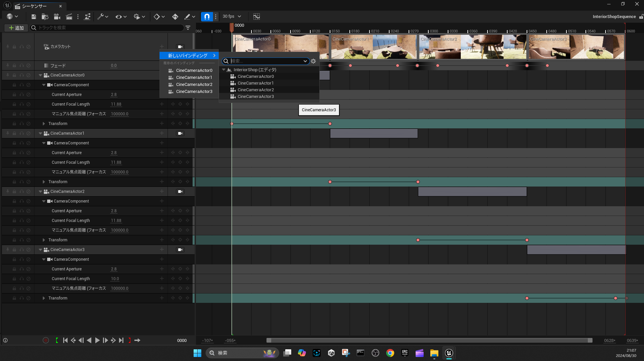Screen dimensions: 644x361
Task: Save the current sequence
Action: coord(33,17)
